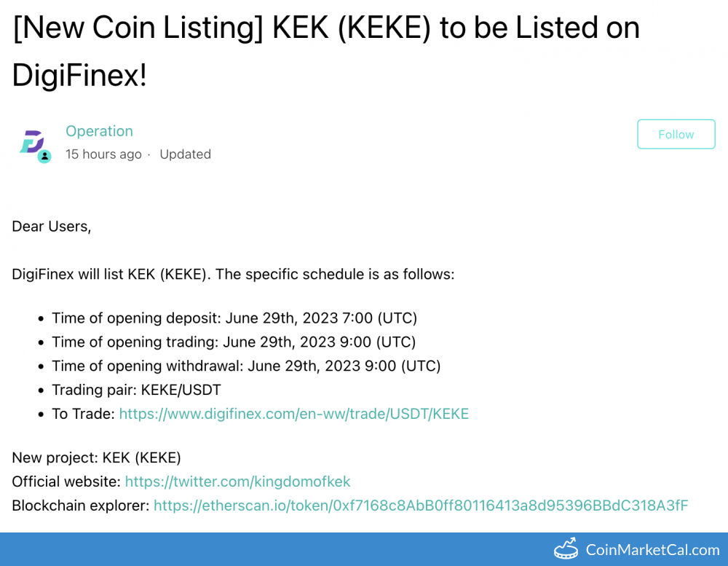The width and height of the screenshot is (728, 566).
Task: Click the small user badge on avatar
Action: coord(44,156)
